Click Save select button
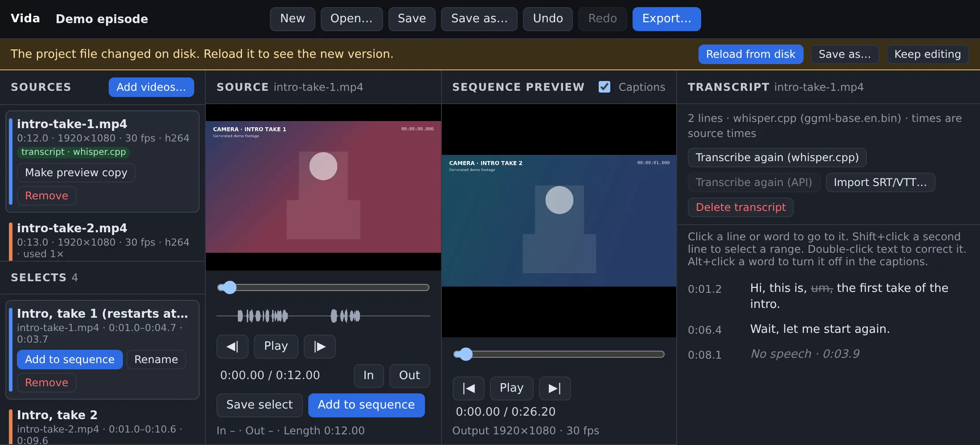Image resolution: width=980 pixels, height=445 pixels. click(259, 405)
